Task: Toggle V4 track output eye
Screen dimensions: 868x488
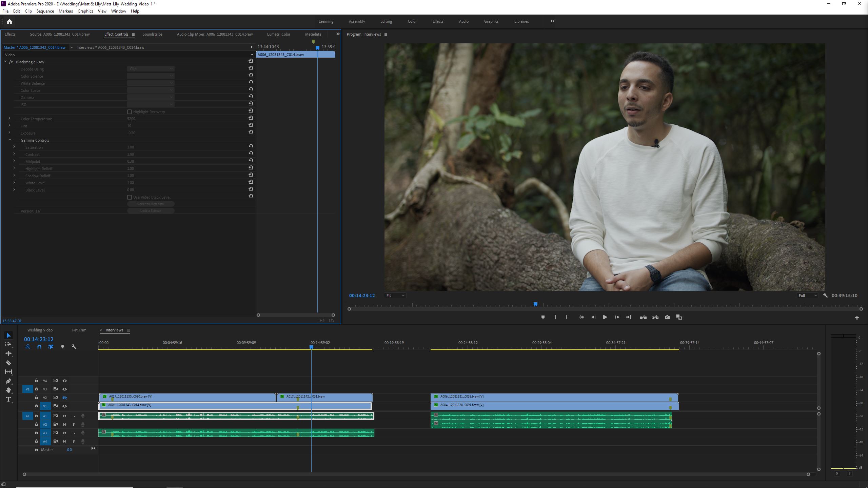Action: coord(64,381)
